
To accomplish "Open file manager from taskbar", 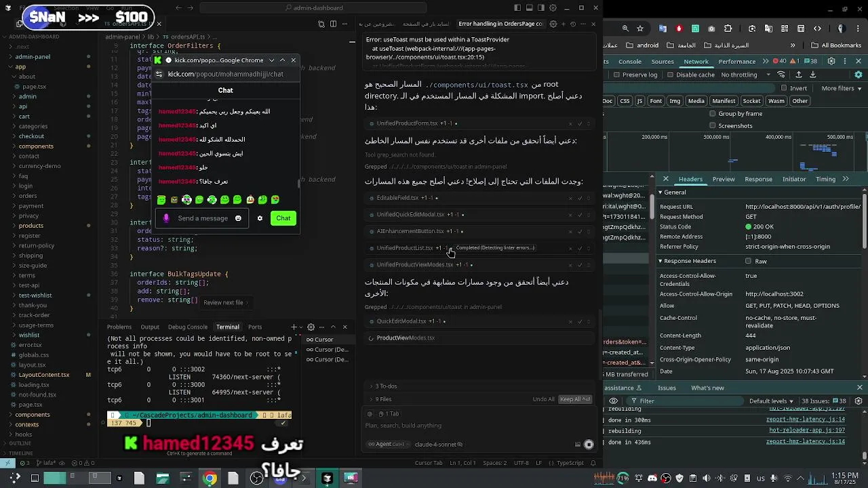I will 163,479.
